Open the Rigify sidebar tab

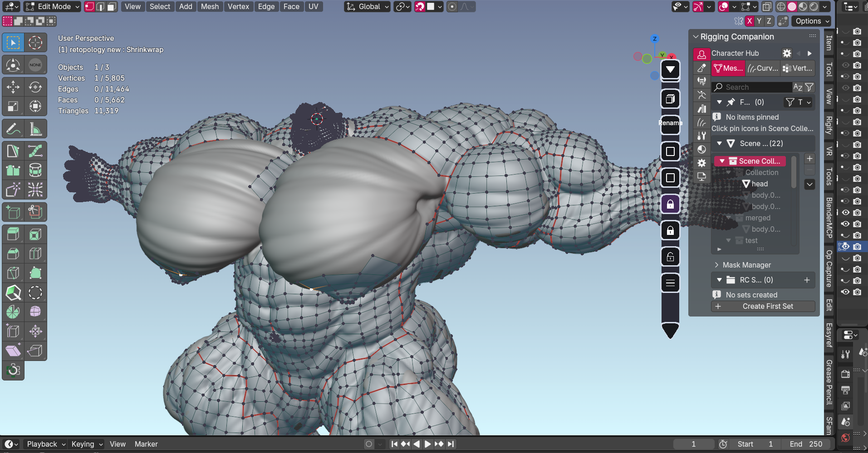pyautogui.click(x=829, y=125)
